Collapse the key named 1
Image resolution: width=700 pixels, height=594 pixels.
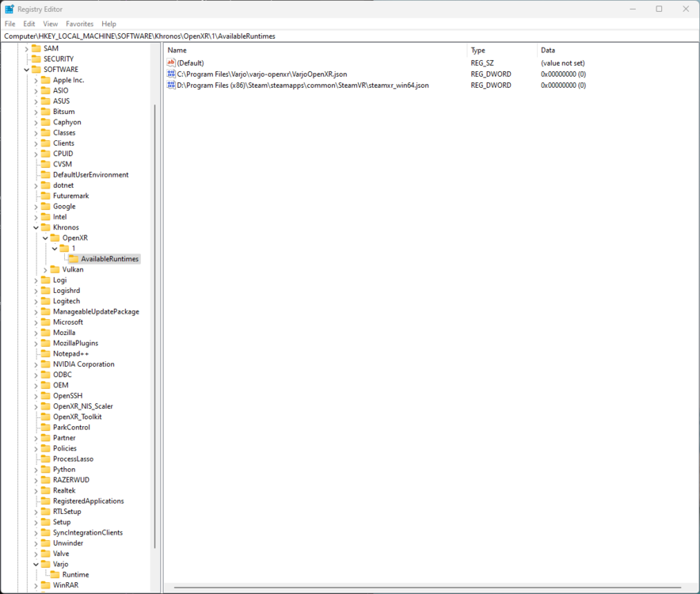55,249
